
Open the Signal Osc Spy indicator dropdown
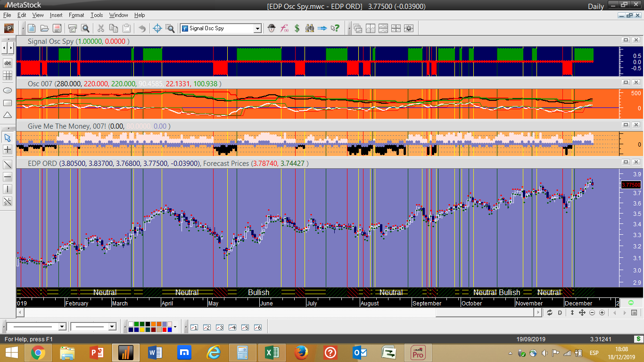coord(257,28)
